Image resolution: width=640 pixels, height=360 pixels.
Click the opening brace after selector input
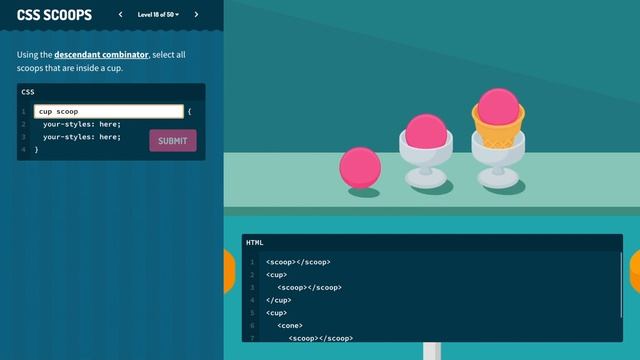(189, 111)
